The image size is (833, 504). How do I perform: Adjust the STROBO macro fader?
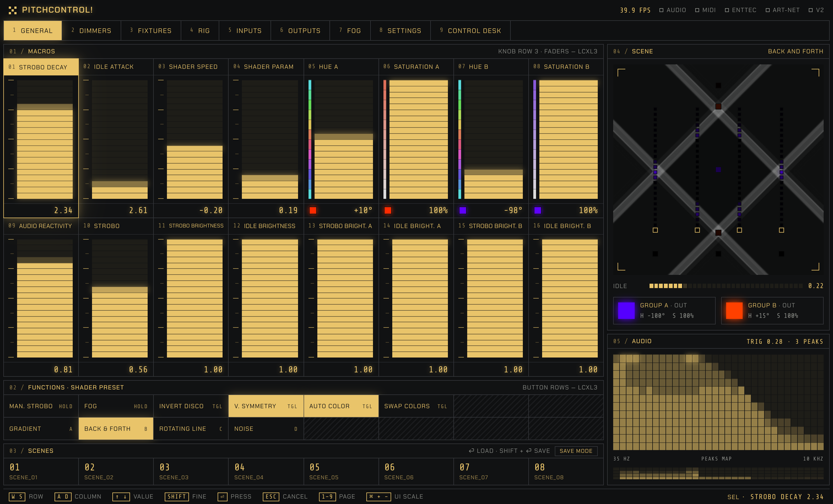[x=120, y=298]
